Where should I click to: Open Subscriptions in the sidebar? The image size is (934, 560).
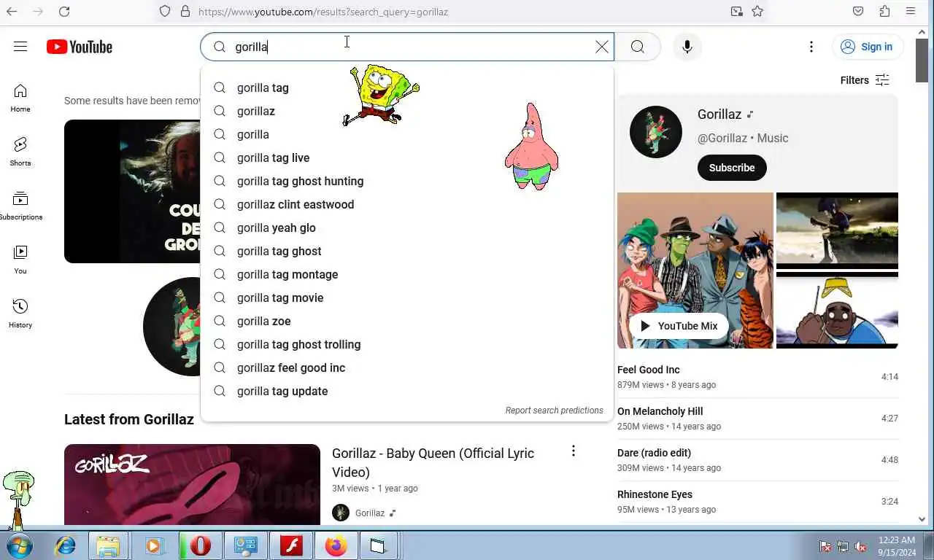coord(20,206)
